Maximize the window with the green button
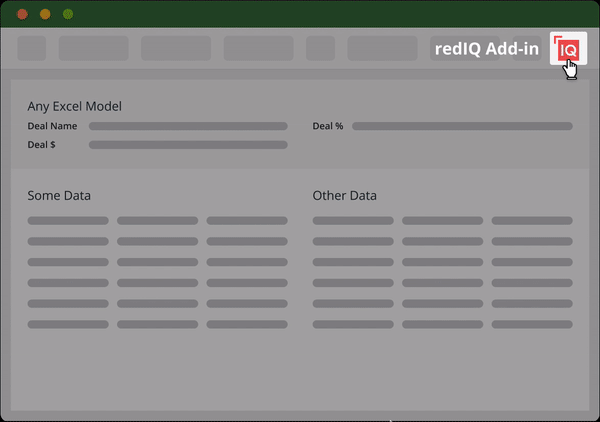The width and height of the screenshot is (600, 422). pos(68,14)
